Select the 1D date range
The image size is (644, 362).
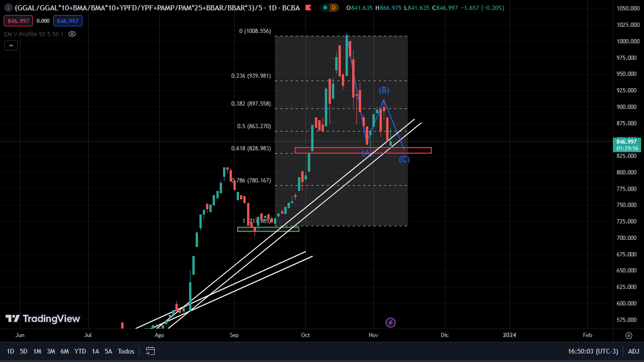10,351
